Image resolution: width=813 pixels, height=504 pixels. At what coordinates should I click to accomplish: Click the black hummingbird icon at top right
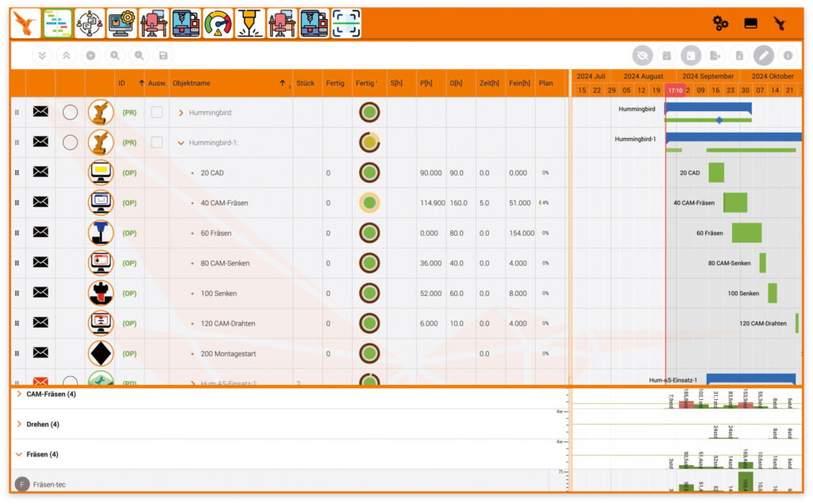click(x=780, y=24)
